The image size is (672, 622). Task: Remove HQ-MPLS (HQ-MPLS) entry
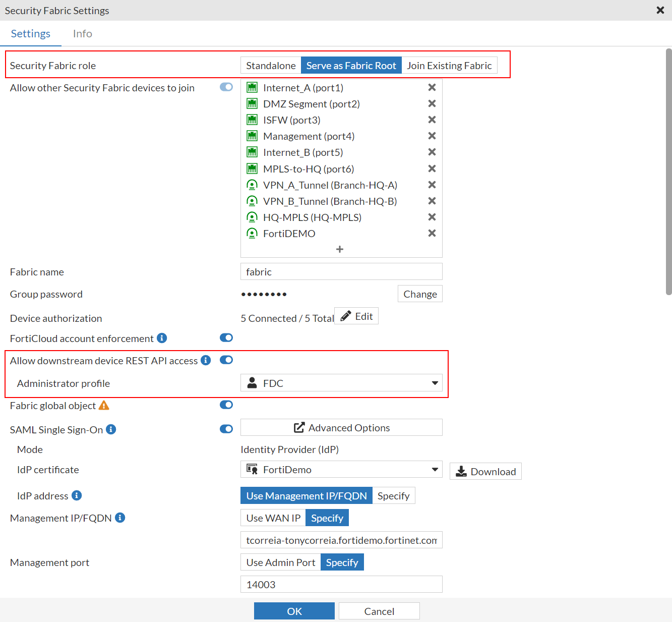tap(432, 217)
